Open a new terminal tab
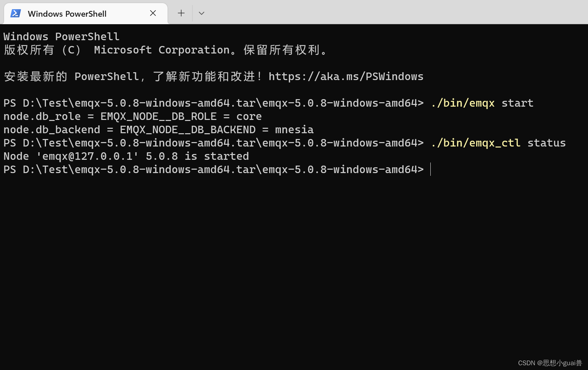 tap(181, 13)
